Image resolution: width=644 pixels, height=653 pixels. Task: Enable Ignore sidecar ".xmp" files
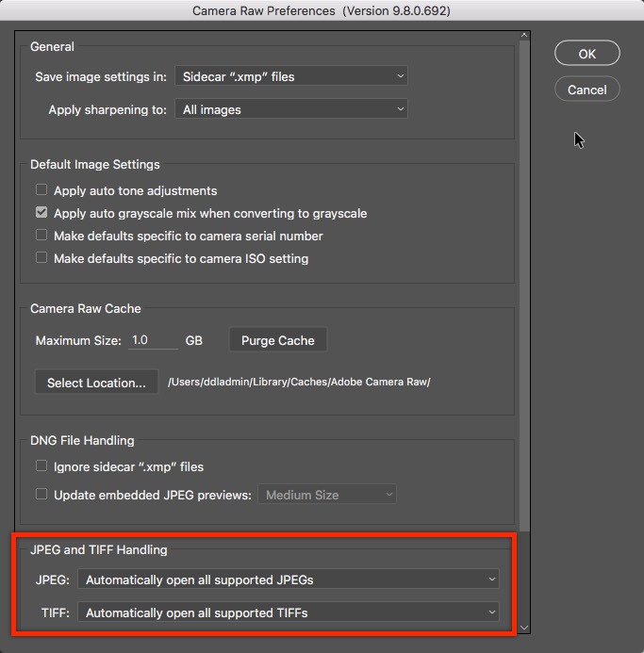tap(41, 466)
